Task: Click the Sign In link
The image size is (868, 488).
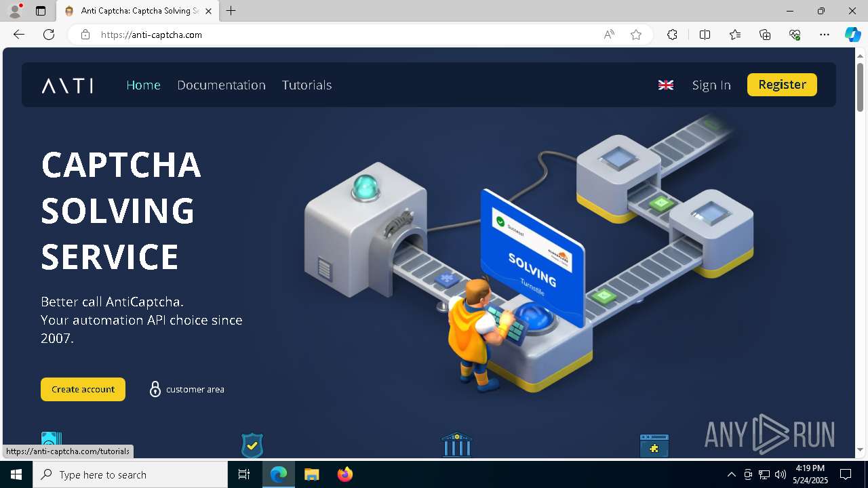Action: (x=711, y=85)
